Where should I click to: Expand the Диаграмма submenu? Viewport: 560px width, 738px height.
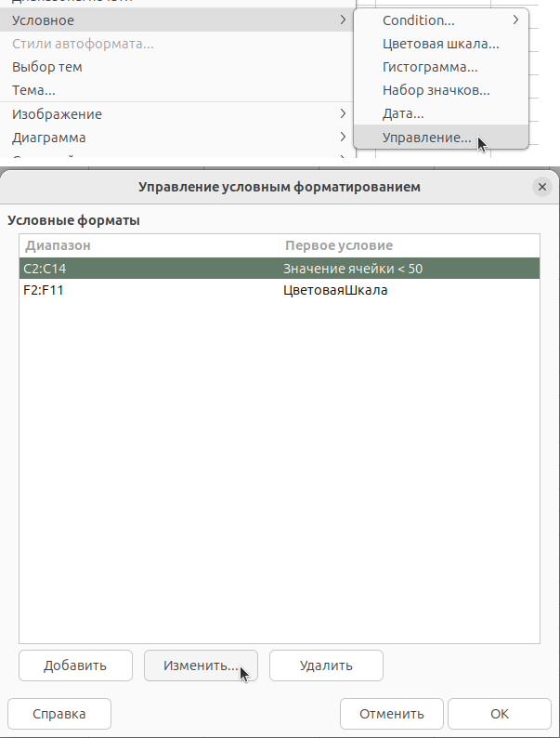coord(177,138)
